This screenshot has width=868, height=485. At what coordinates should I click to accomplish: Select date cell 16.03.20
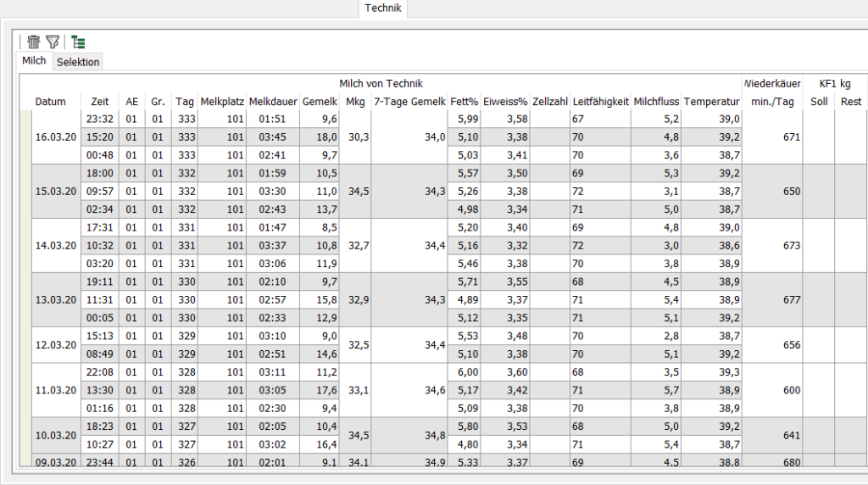pos(56,137)
